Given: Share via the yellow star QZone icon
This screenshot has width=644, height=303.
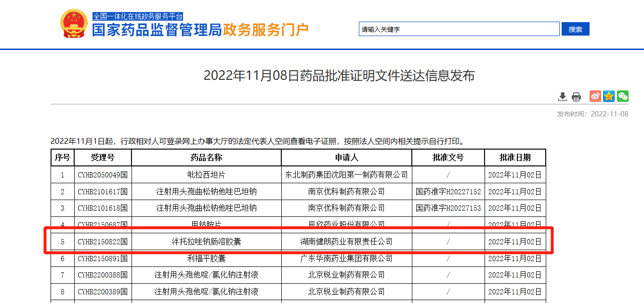Looking at the screenshot, I should 609,96.
